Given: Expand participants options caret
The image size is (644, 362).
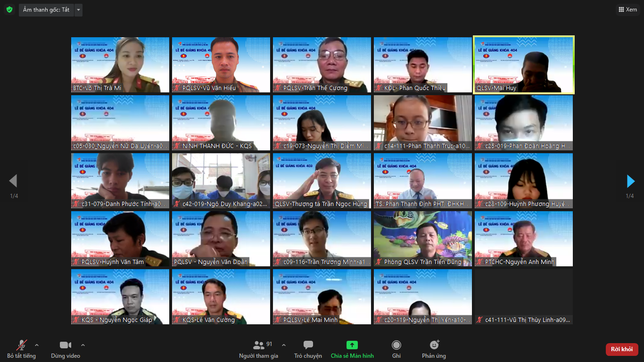Looking at the screenshot, I should [x=284, y=345].
